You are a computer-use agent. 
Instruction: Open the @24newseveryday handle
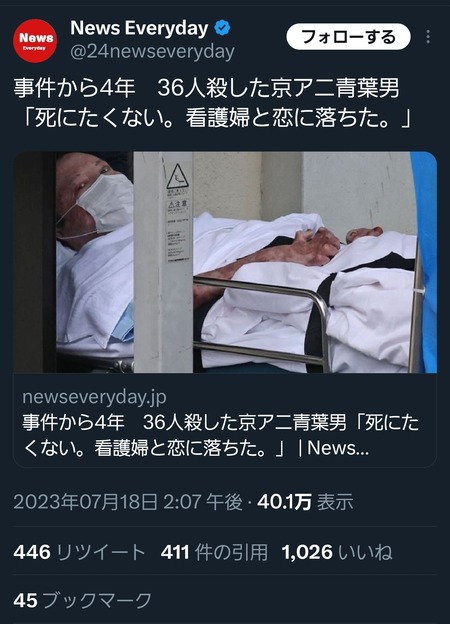[152, 51]
